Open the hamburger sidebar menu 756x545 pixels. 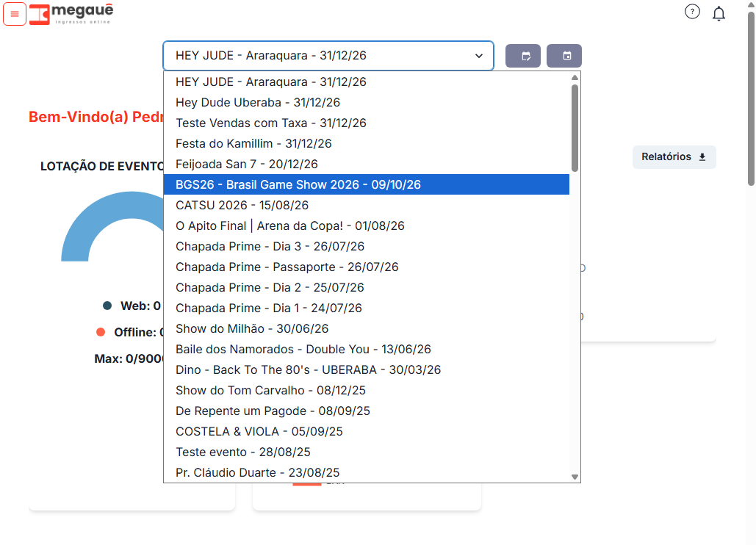tap(15, 14)
